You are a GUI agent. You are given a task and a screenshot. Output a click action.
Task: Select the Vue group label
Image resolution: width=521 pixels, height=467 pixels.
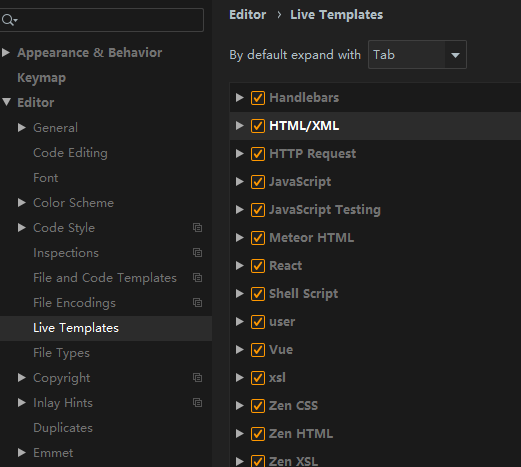click(x=281, y=350)
